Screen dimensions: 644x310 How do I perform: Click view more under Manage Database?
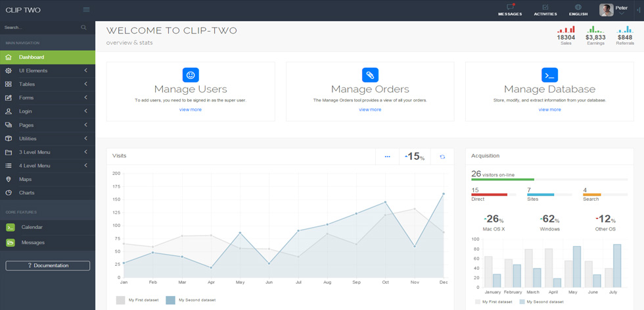(549, 110)
